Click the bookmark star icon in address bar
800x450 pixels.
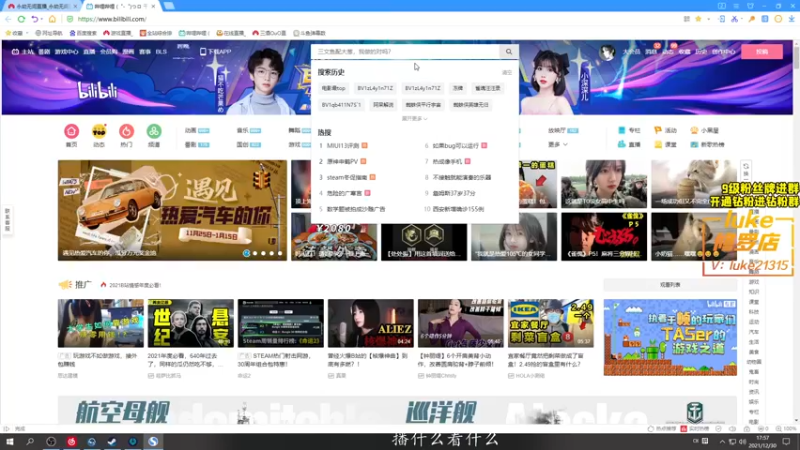pyautogui.click(x=698, y=19)
